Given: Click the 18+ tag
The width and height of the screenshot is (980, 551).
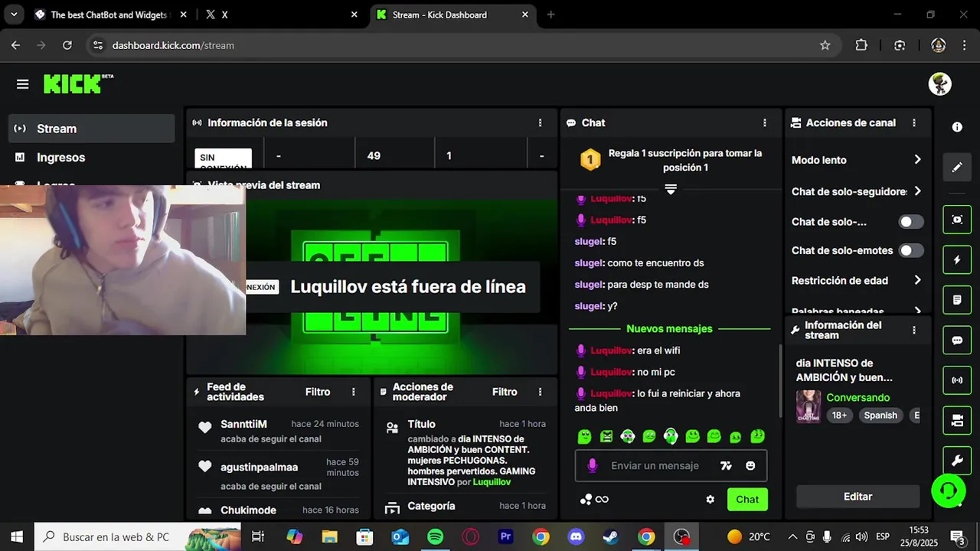Looking at the screenshot, I should point(839,416).
